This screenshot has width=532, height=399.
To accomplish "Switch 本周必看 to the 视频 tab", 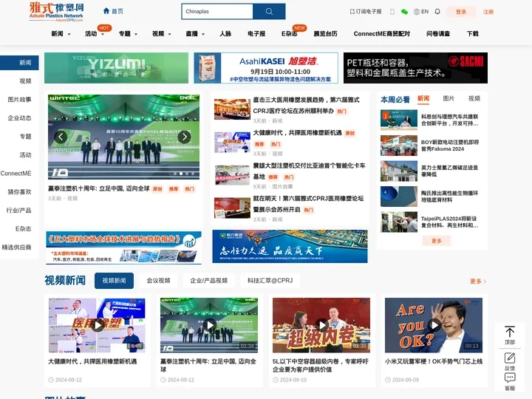I will pyautogui.click(x=474, y=98).
